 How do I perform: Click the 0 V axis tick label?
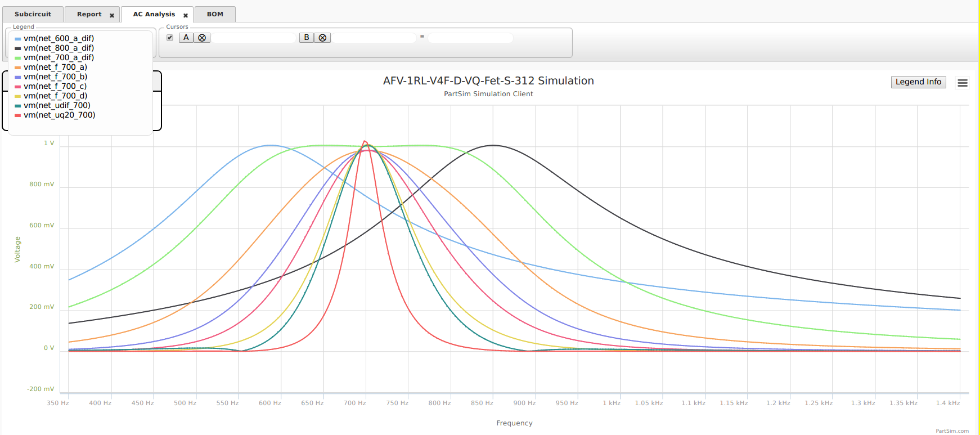pyautogui.click(x=50, y=348)
